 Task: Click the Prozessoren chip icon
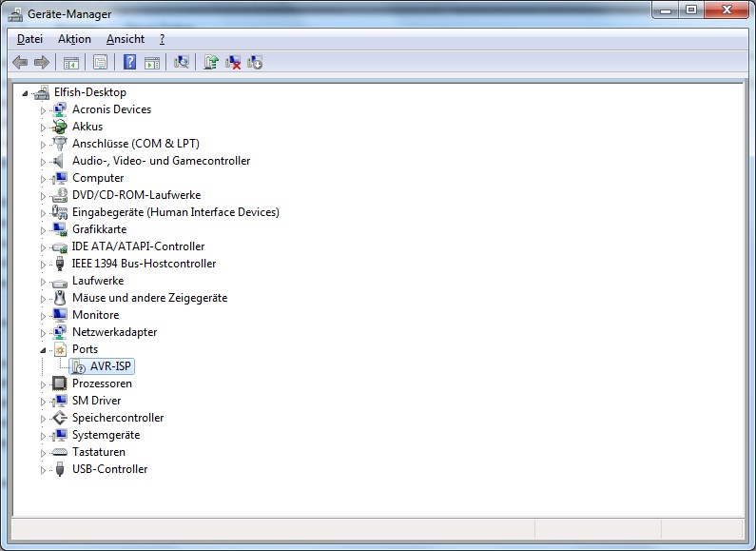coord(59,384)
